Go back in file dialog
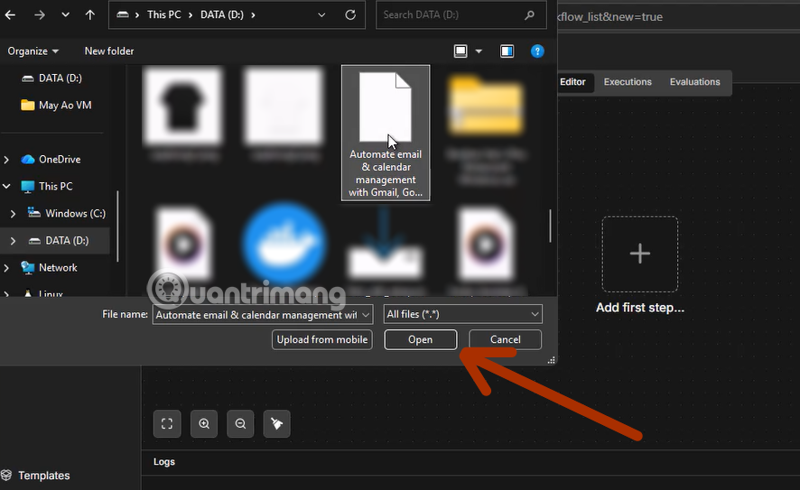 [x=10, y=15]
